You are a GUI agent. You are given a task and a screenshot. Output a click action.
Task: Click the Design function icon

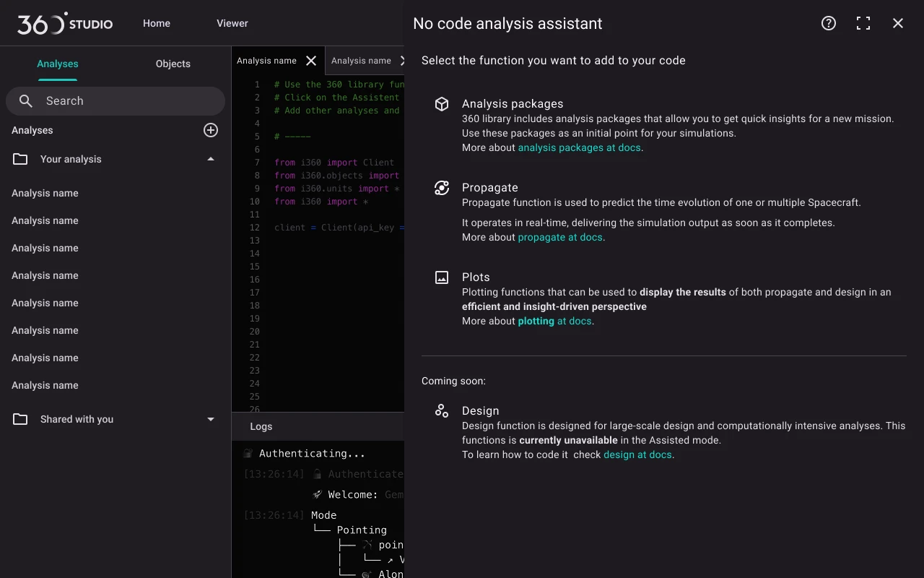tap(442, 411)
